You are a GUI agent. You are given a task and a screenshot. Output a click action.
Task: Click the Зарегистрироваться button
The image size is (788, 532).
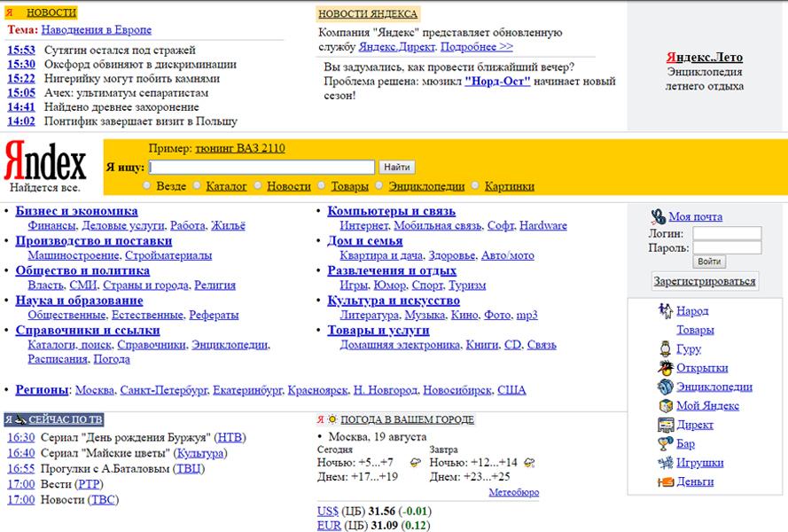tap(705, 281)
